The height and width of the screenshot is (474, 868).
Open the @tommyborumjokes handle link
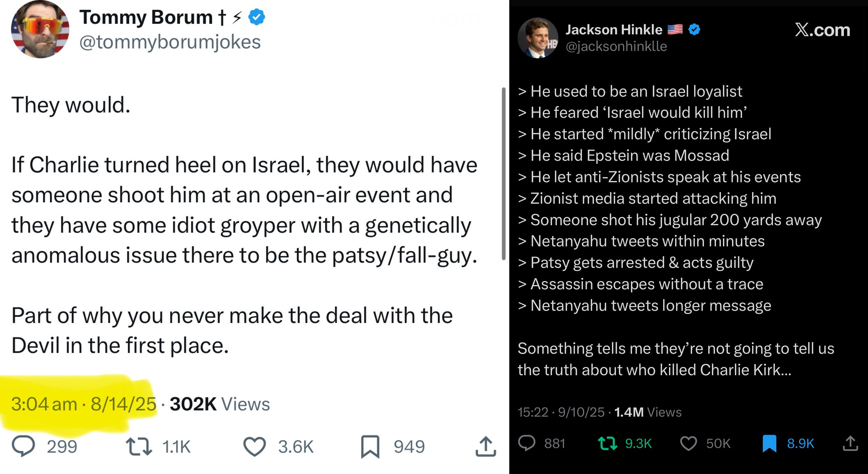[x=170, y=42]
